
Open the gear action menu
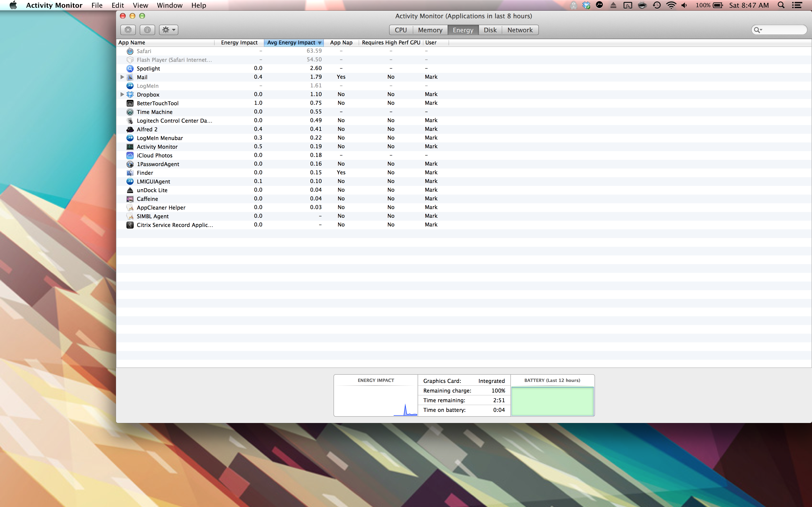168,30
